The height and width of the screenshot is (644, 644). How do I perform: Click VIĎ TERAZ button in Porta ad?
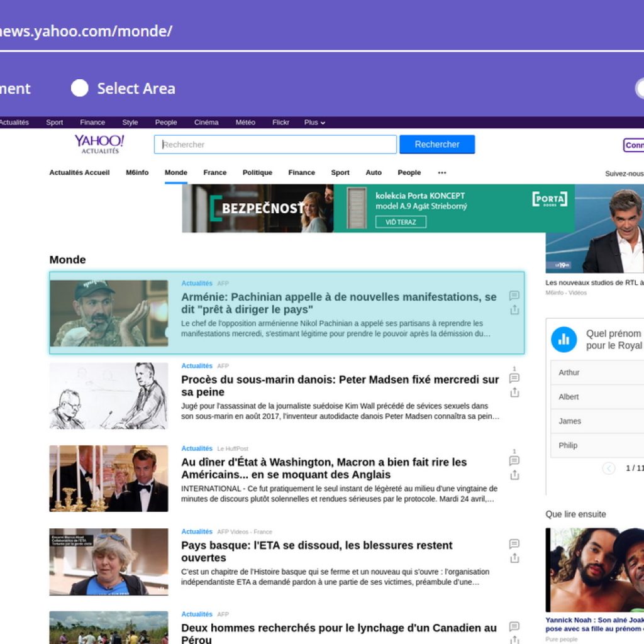click(x=401, y=222)
